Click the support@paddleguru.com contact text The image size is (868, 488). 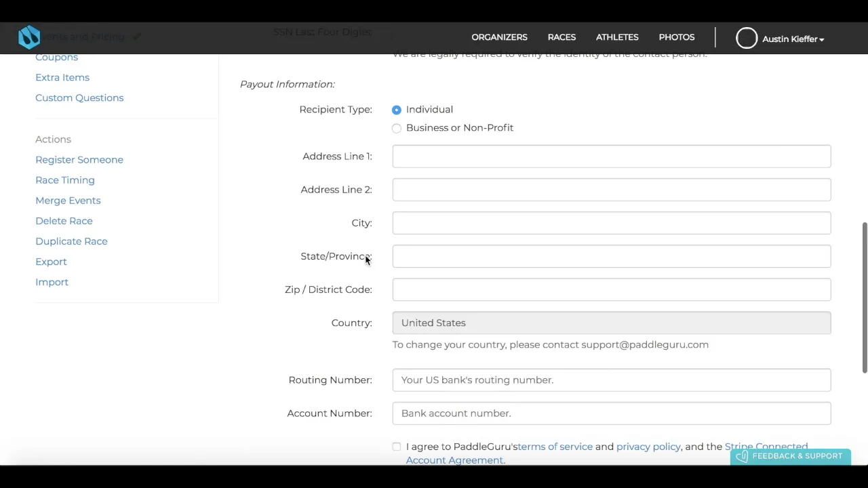[645, 345]
